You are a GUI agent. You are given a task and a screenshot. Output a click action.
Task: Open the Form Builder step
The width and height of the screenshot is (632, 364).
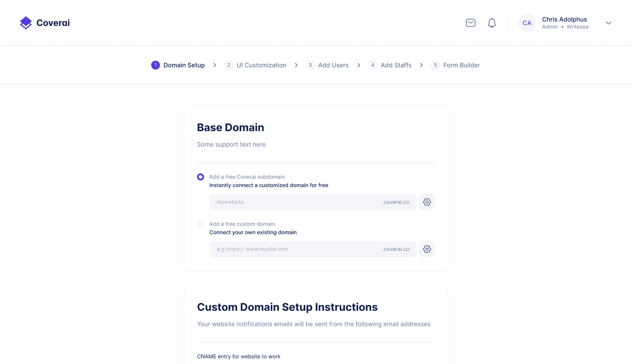click(461, 65)
